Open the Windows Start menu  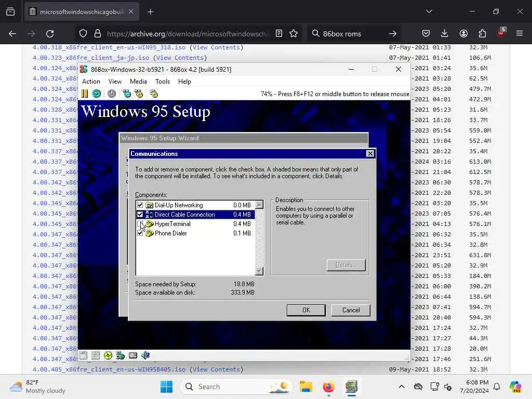coord(166,387)
